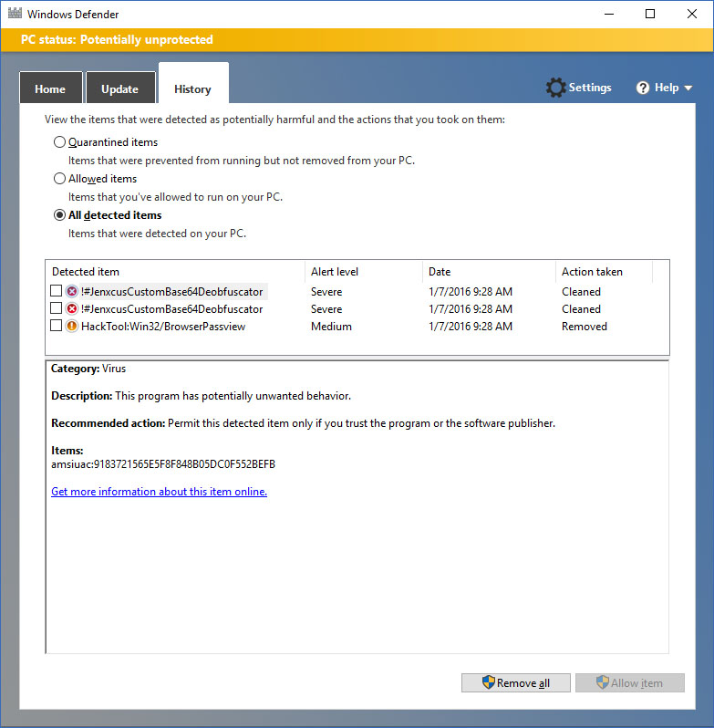Screen dimensions: 714x728
Task: Sort by the Action taken column header
Action: (604, 272)
